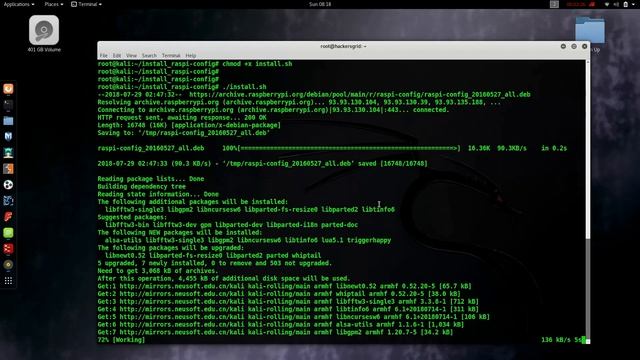Click the terminal title bar text

tap(343, 47)
